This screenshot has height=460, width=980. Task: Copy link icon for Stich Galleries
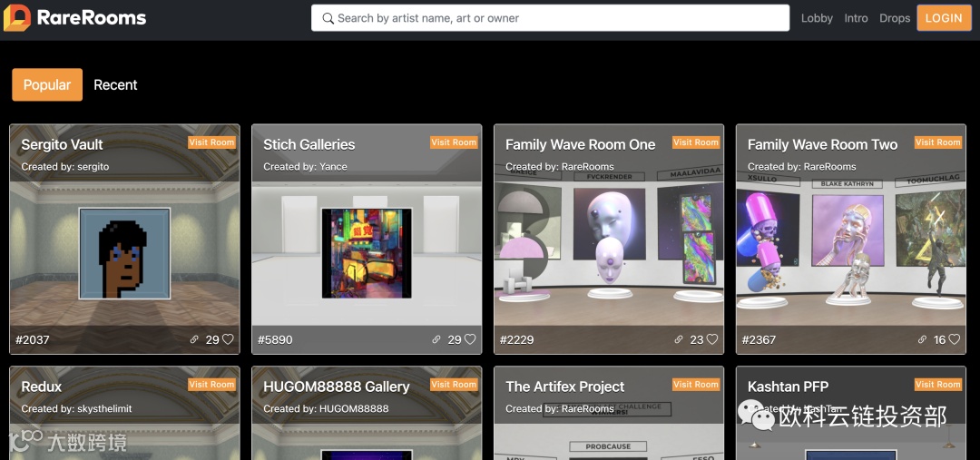[x=436, y=340]
